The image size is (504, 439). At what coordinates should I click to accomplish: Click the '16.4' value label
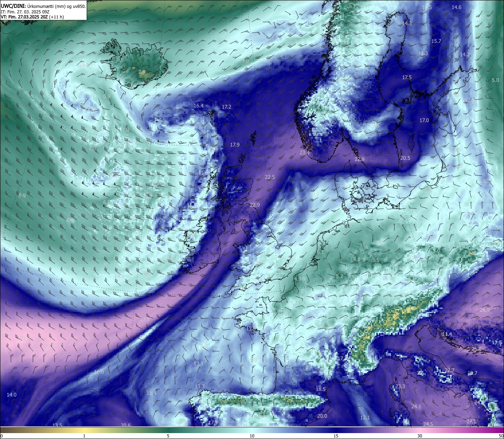tap(198, 106)
